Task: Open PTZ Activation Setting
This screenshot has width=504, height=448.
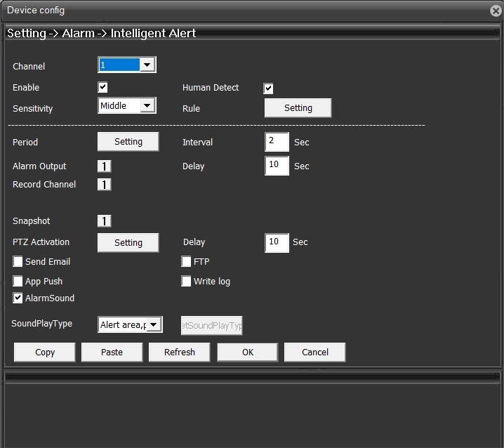Action: pos(128,243)
